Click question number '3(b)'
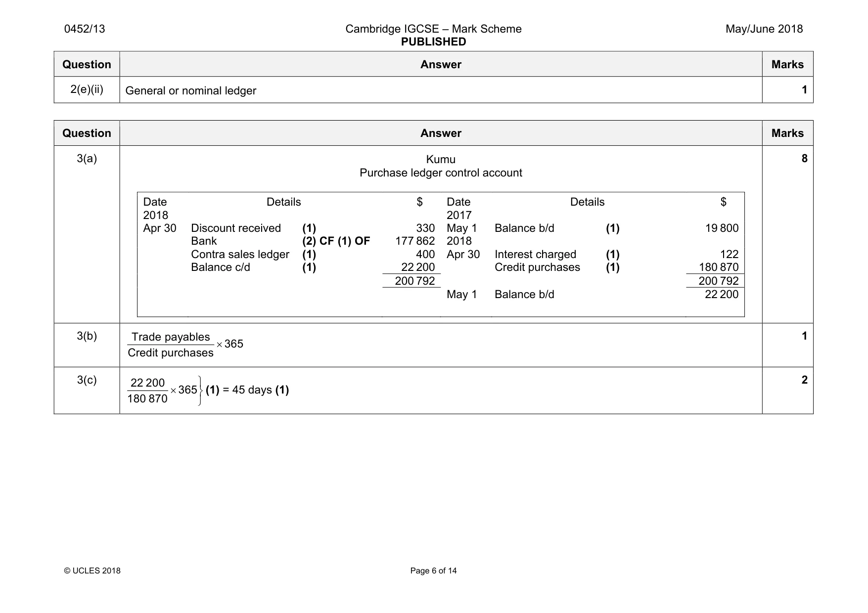 [x=87, y=336]
